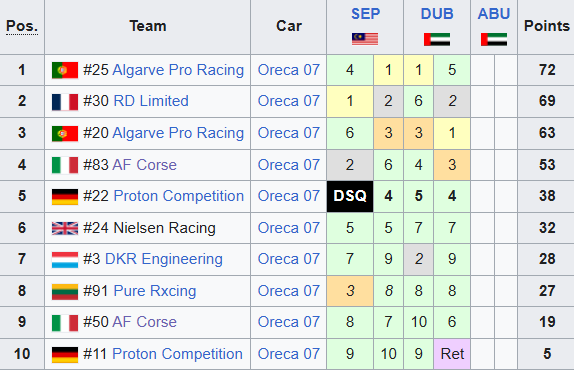Select the 28 points value
Screen dimensions: 574x377
(x=547, y=259)
